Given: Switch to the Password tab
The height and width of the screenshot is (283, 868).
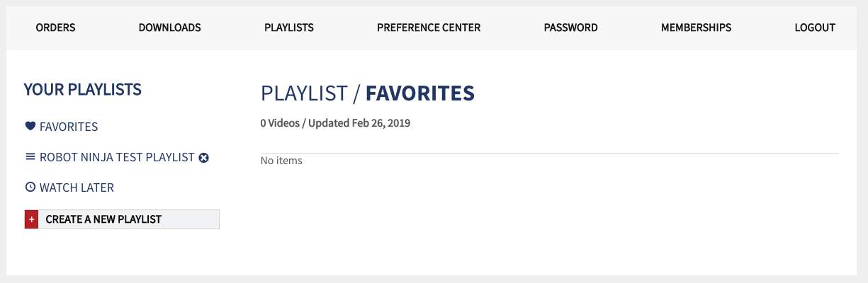Looking at the screenshot, I should tap(571, 28).
